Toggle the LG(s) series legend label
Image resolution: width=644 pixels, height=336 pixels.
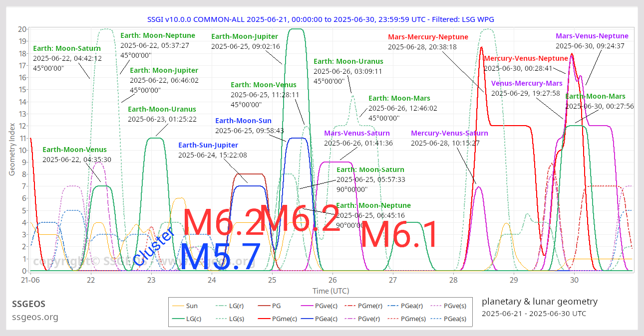(236, 319)
